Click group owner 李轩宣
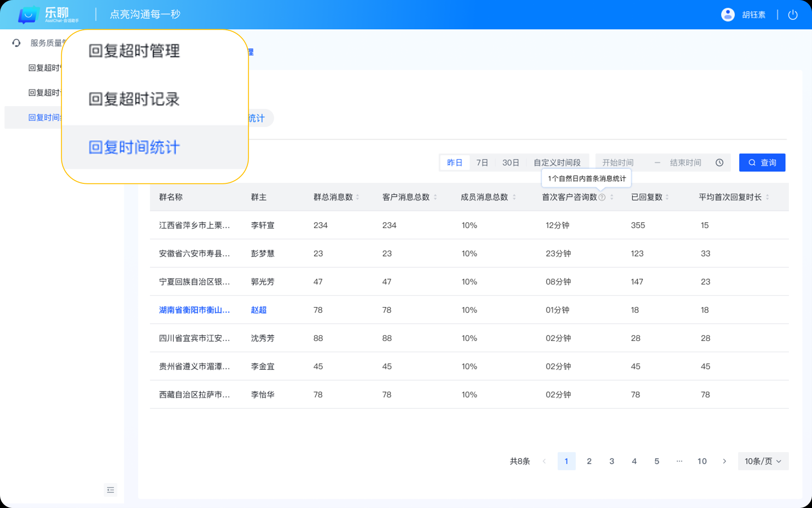 point(263,225)
